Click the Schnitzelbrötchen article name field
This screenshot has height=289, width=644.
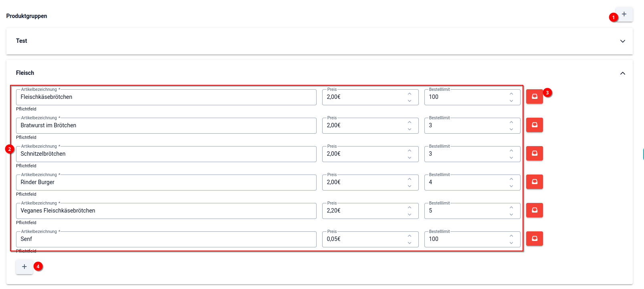click(x=166, y=154)
